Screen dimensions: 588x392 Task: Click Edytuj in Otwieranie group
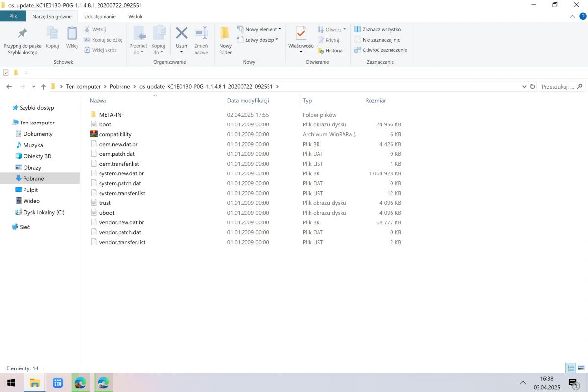click(329, 40)
